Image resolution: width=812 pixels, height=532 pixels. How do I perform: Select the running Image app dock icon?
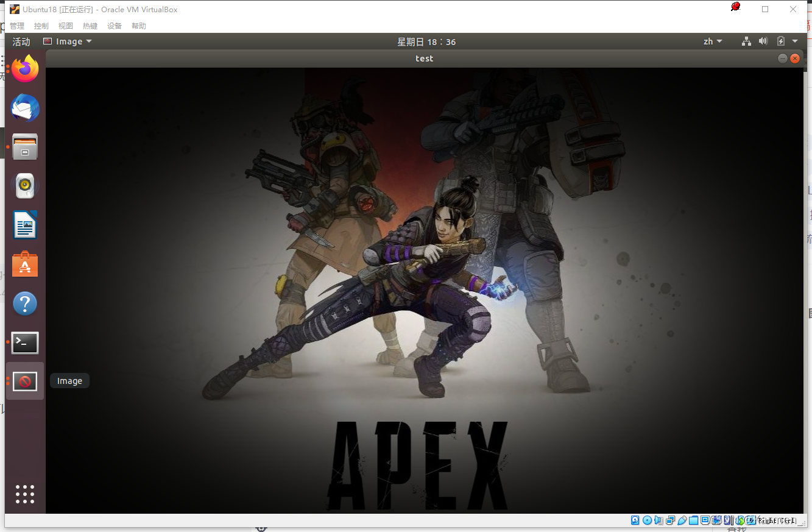(25, 381)
